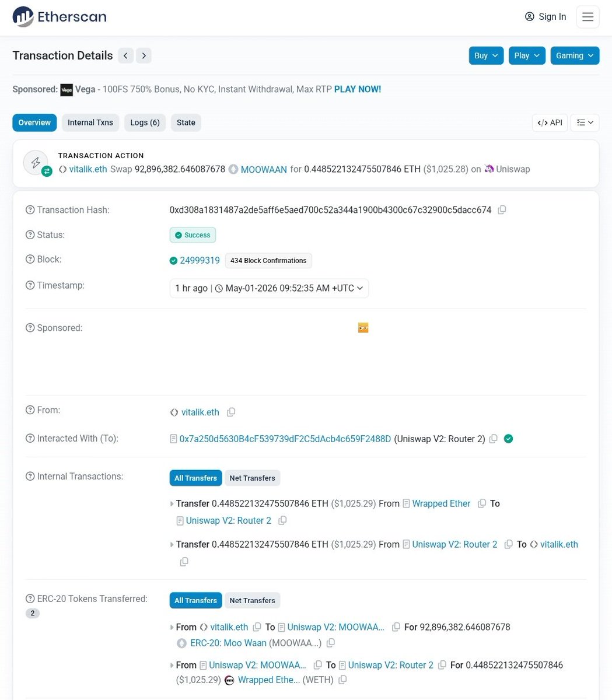Switch to the State tab

tap(186, 123)
